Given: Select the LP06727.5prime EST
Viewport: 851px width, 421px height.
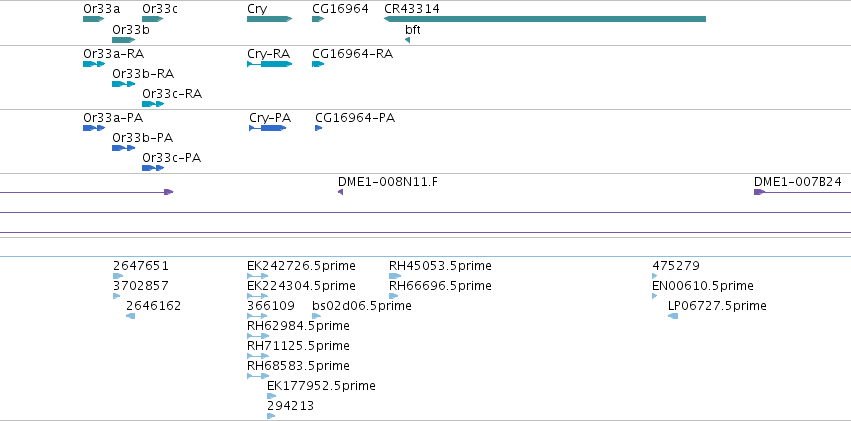Looking at the screenshot, I should click(x=673, y=316).
